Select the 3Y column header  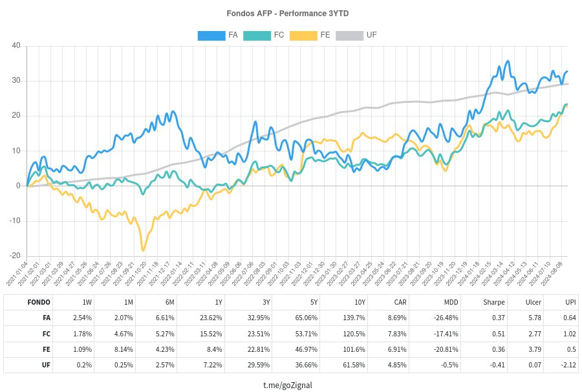[266, 302]
